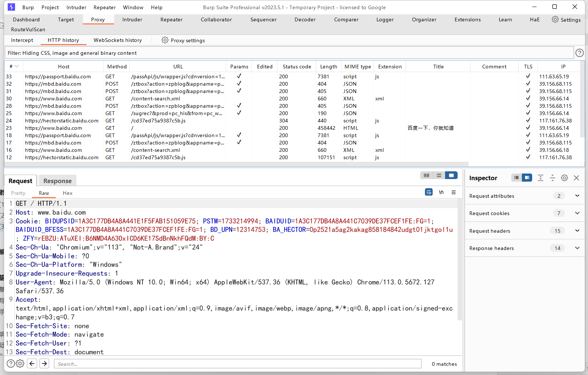Screen dimensions: 588x375
Task: Collapse all Inspector sections icon
Action: tap(552, 178)
